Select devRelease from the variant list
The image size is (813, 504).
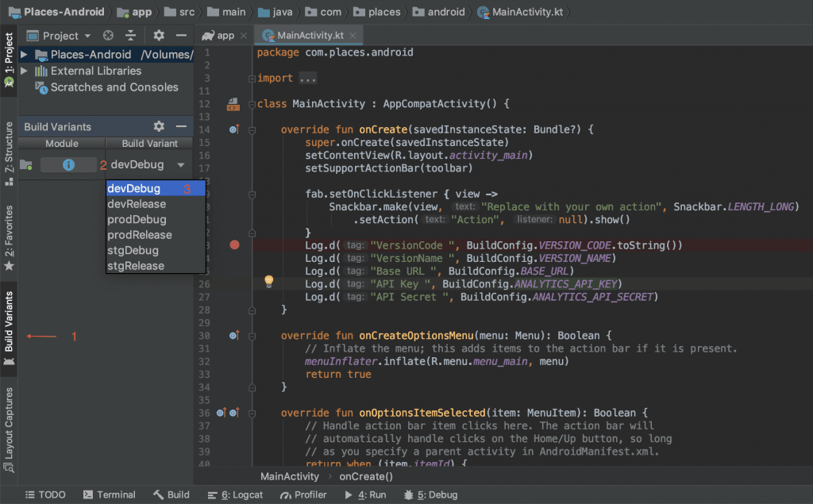point(156,204)
